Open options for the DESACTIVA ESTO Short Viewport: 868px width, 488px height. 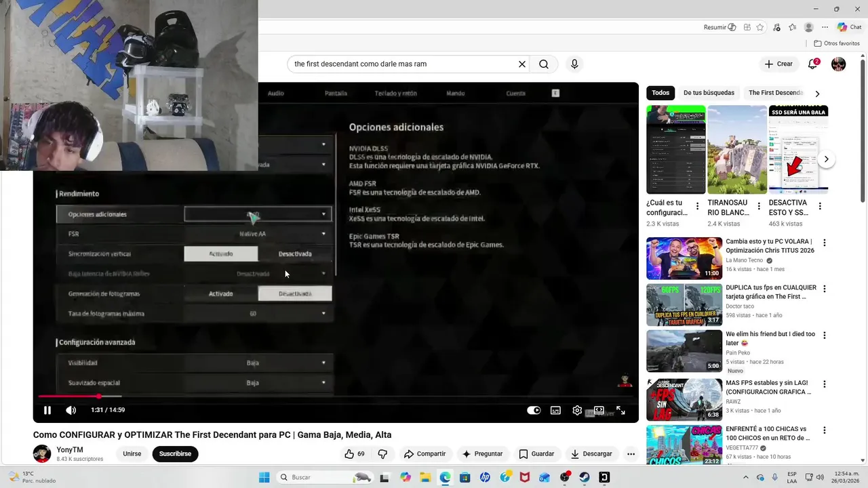(820, 206)
